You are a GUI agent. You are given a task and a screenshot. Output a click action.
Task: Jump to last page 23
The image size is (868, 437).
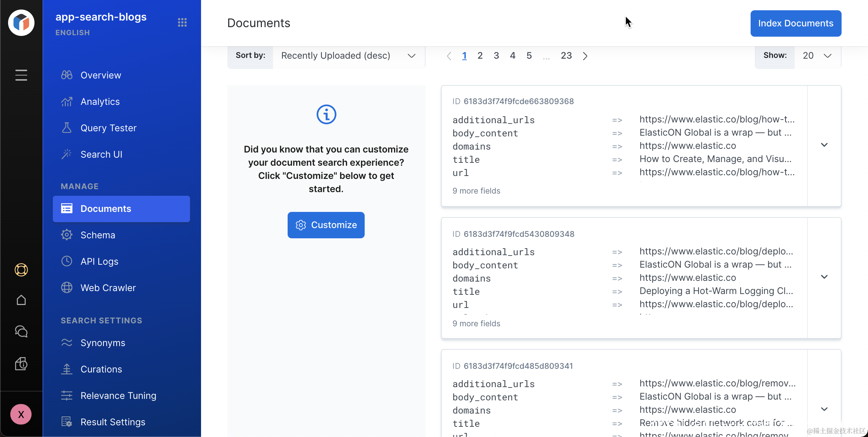coord(566,56)
